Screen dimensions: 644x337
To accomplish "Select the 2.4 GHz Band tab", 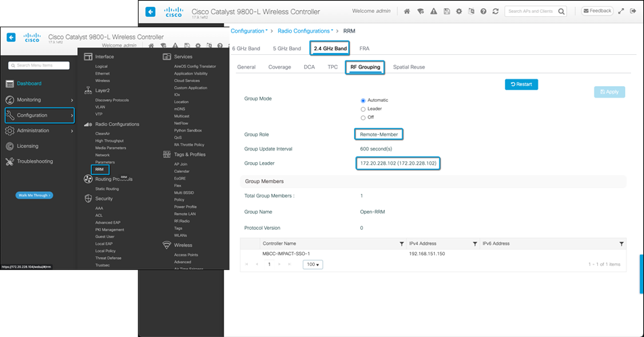I will point(330,48).
